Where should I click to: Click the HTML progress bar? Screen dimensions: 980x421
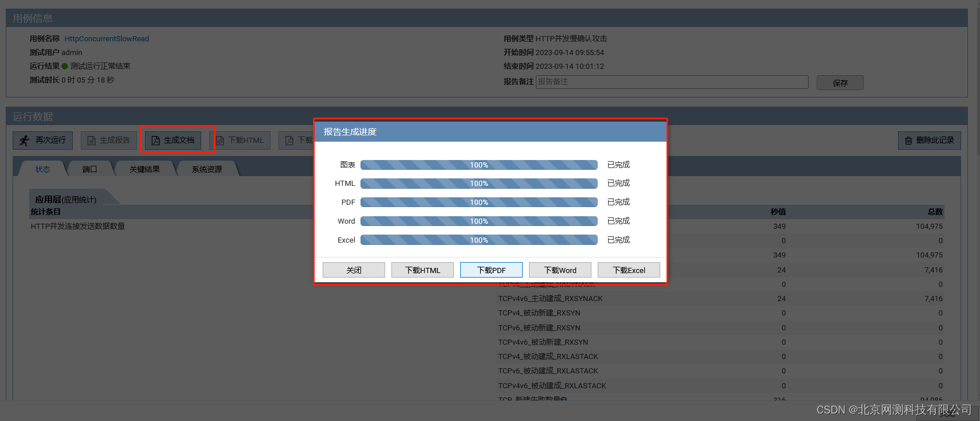pyautogui.click(x=479, y=184)
